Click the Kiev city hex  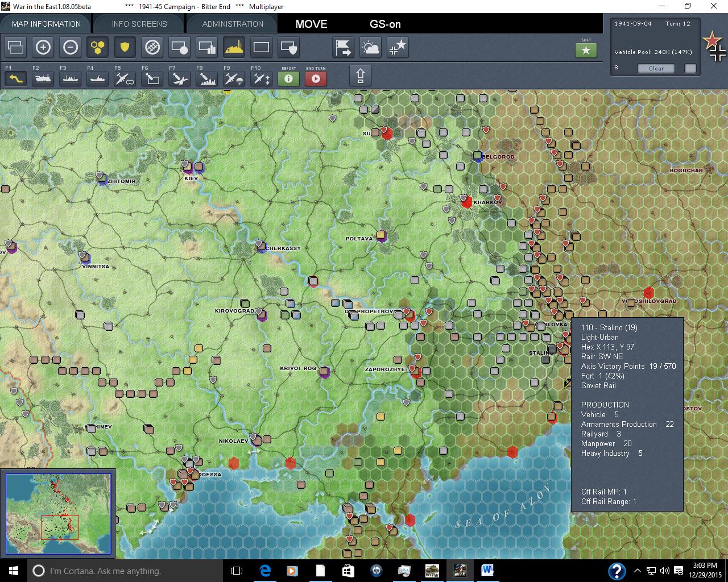click(x=188, y=168)
